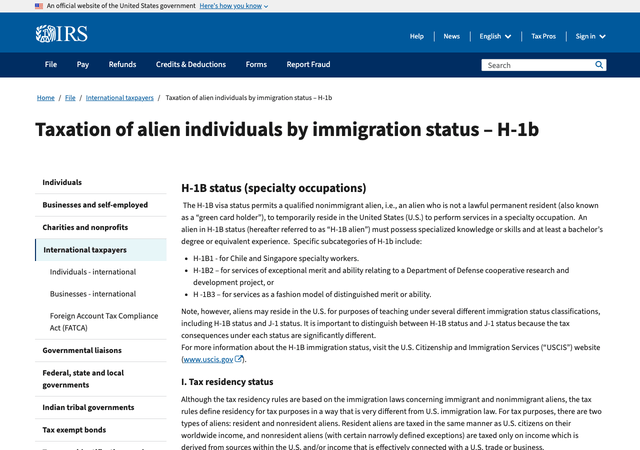Click the page title "Taxation of alien individuals"
Screen dimensions: 640x450
tap(287, 129)
